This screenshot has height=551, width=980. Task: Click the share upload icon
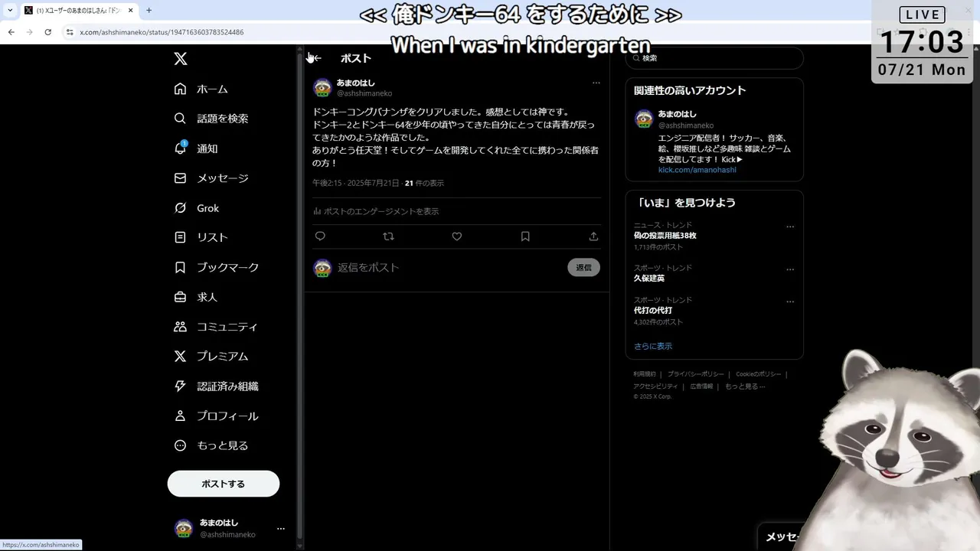click(x=593, y=236)
